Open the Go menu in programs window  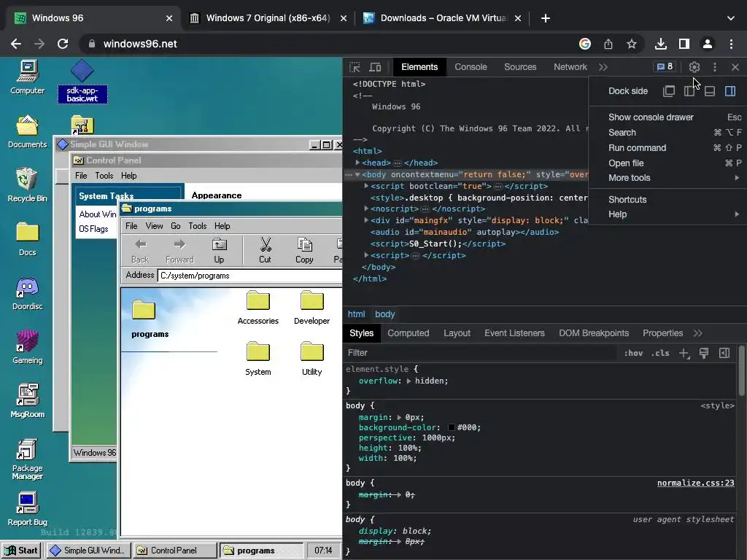(x=175, y=226)
